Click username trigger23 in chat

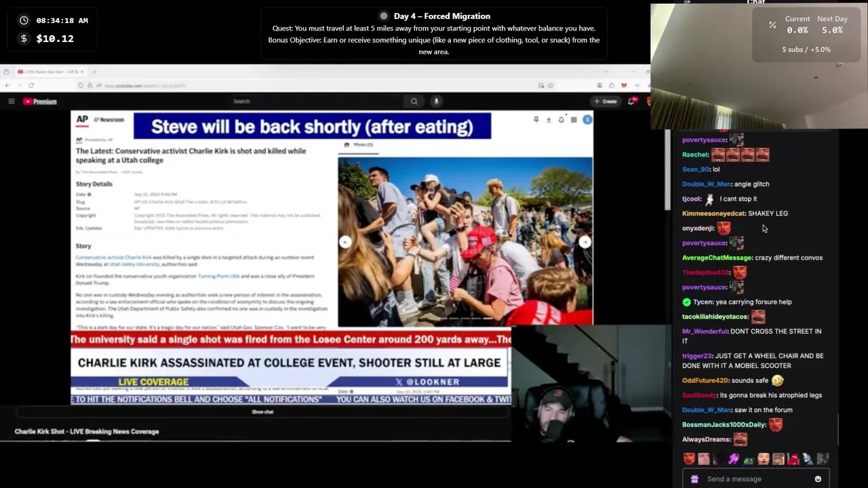696,356
